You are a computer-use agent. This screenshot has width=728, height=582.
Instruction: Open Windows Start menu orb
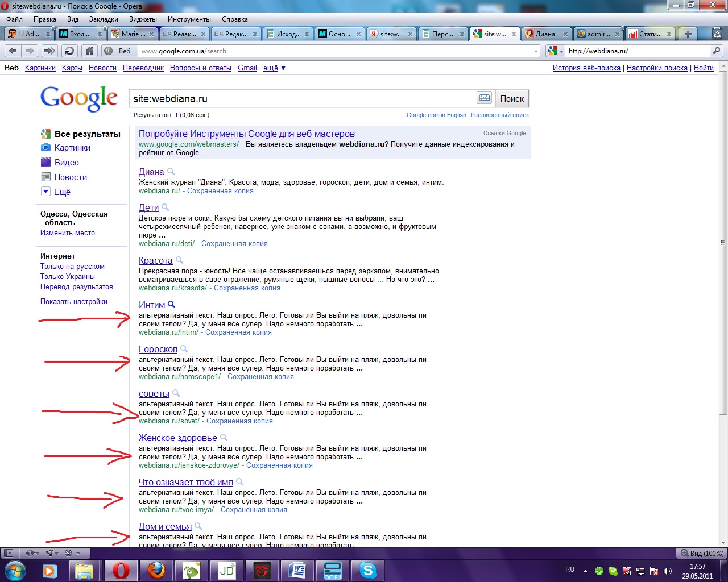(x=15, y=569)
